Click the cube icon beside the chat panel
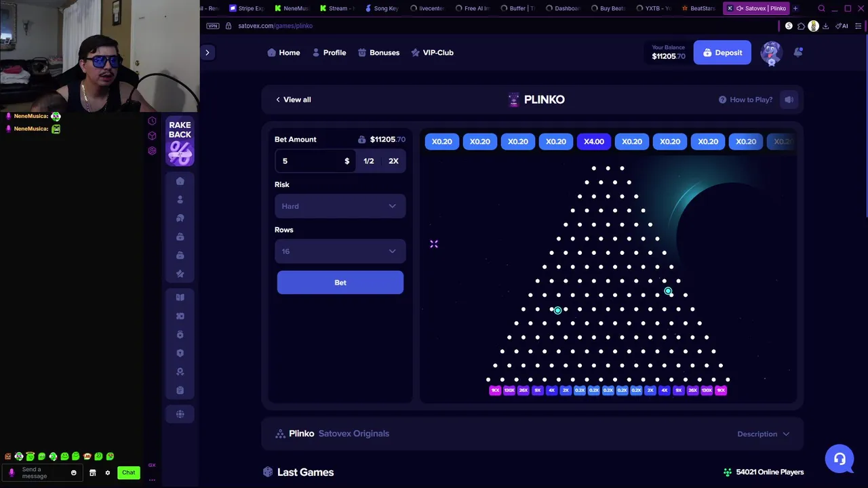 pos(152,136)
